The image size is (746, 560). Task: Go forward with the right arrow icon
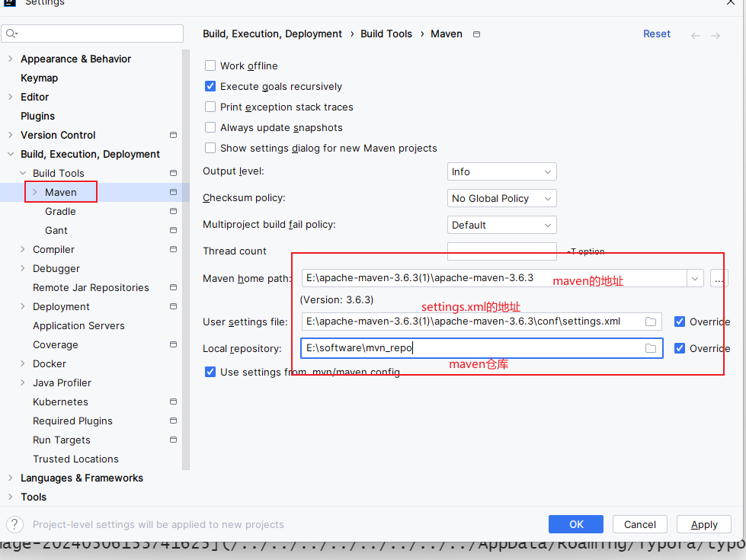[x=716, y=36]
